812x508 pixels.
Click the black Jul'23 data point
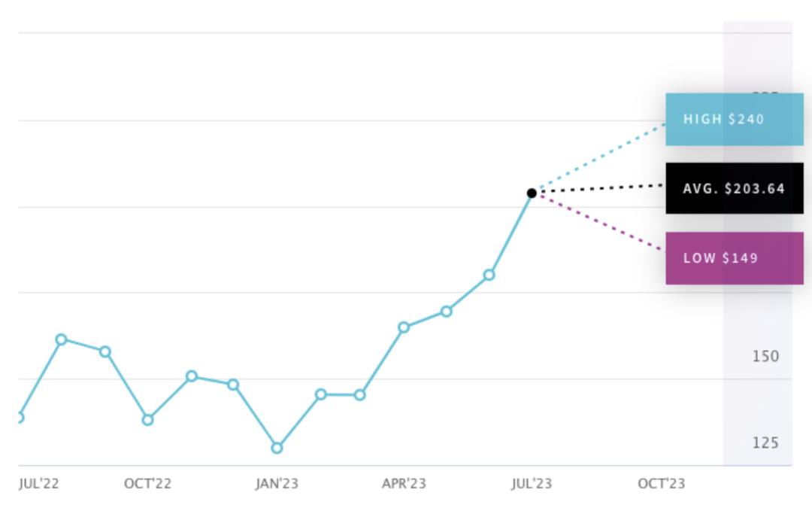[x=532, y=193]
